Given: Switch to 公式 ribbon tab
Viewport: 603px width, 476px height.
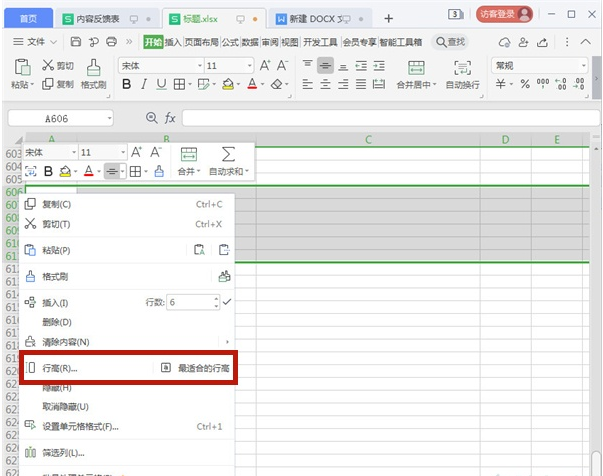Looking at the screenshot, I should click(230, 42).
